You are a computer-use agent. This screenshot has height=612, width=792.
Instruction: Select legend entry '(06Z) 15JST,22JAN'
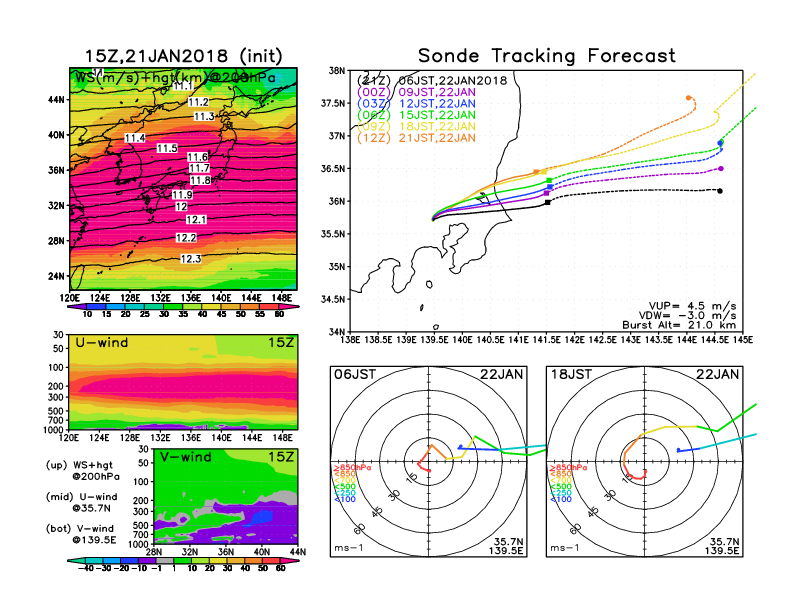click(416, 115)
